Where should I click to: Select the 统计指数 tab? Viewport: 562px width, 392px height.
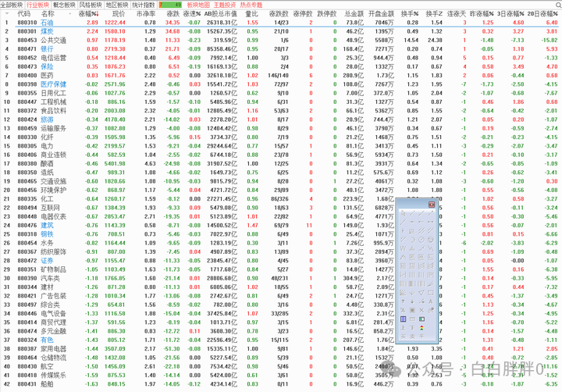click(144, 5)
